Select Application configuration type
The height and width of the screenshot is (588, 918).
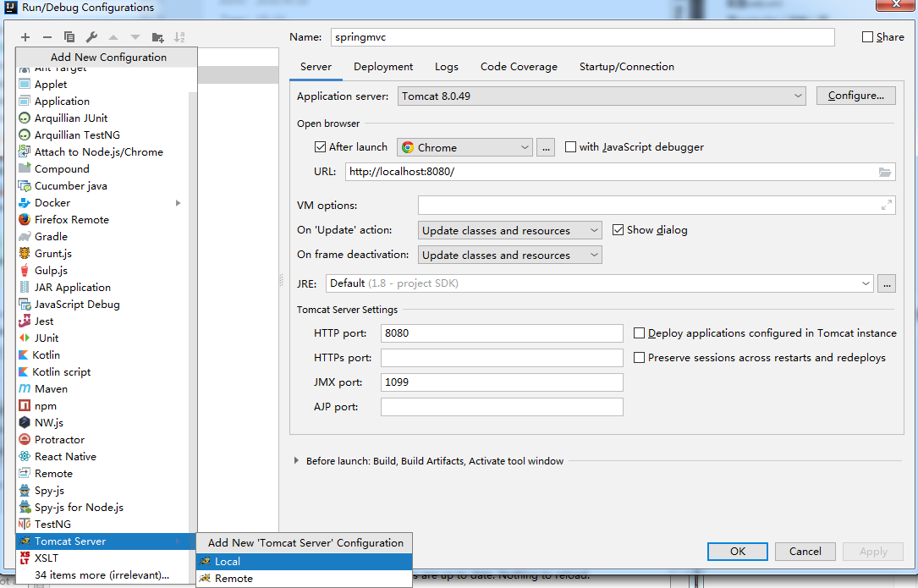point(103,102)
